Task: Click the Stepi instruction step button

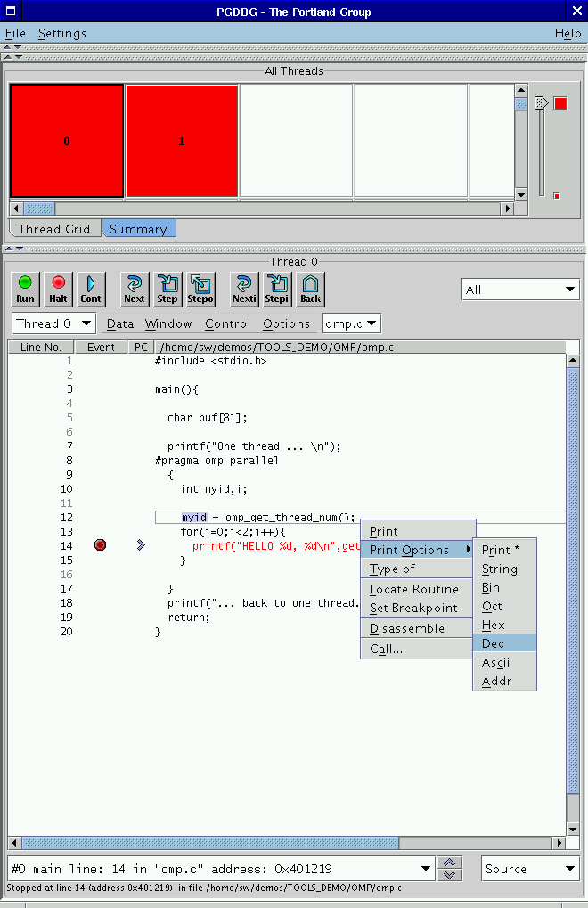Action: click(277, 289)
